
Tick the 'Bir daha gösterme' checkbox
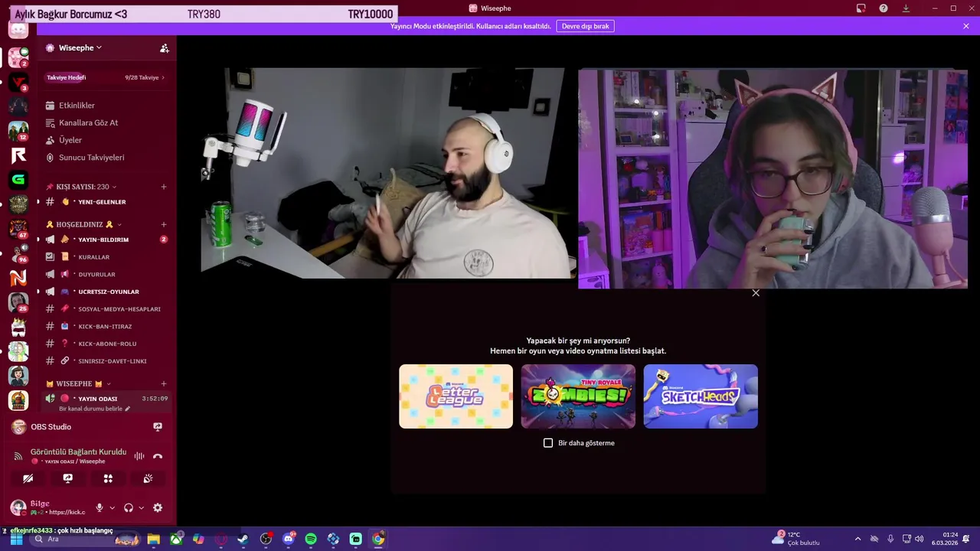pyautogui.click(x=548, y=443)
